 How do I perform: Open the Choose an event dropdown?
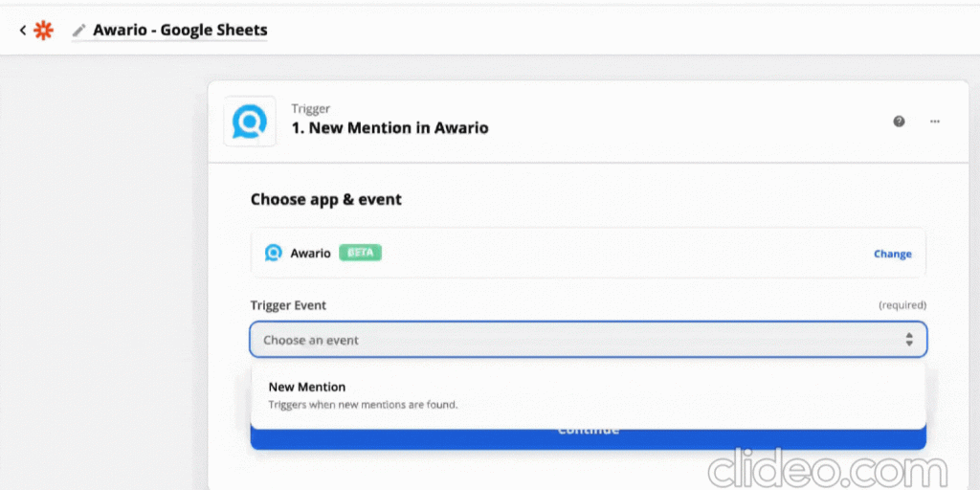coord(589,340)
